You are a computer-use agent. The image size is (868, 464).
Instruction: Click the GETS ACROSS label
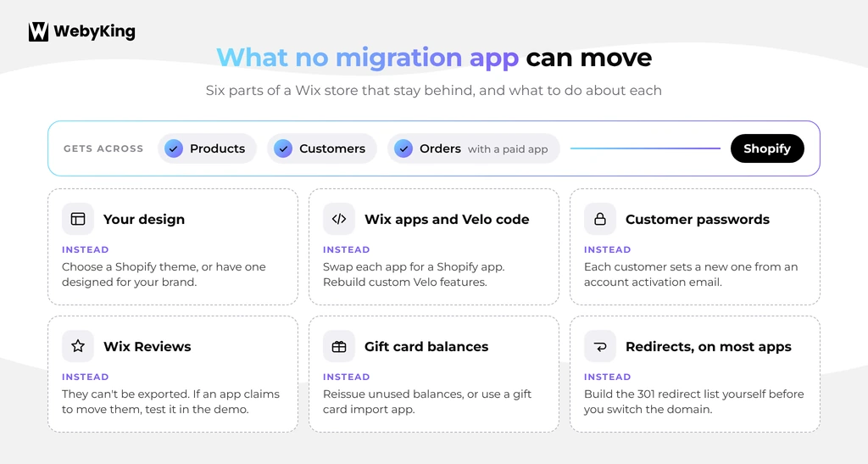tap(103, 148)
